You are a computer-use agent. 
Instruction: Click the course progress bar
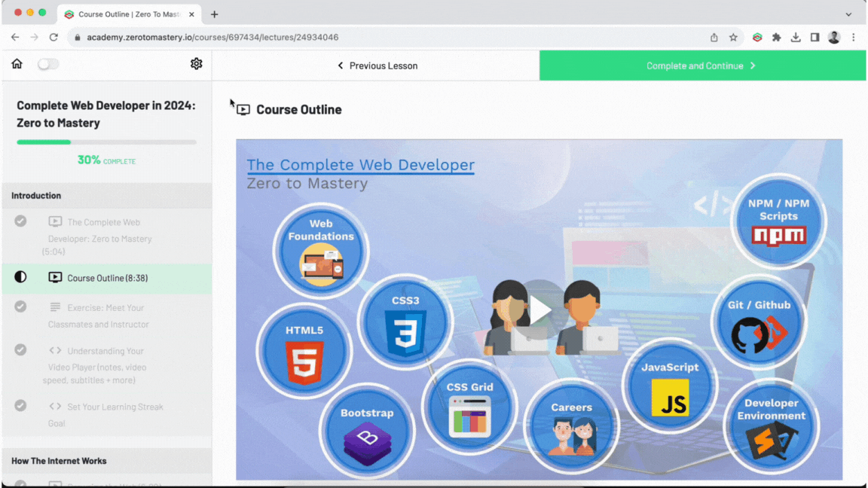coord(106,142)
